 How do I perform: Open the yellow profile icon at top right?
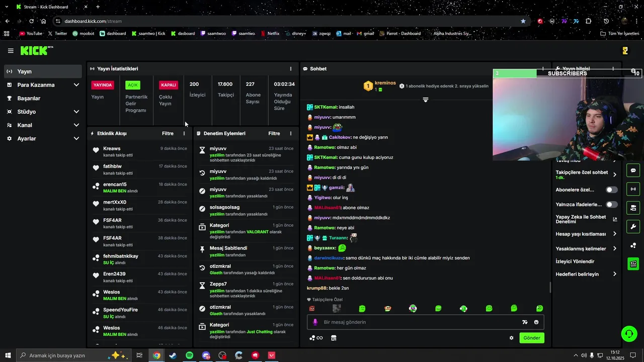(625, 51)
